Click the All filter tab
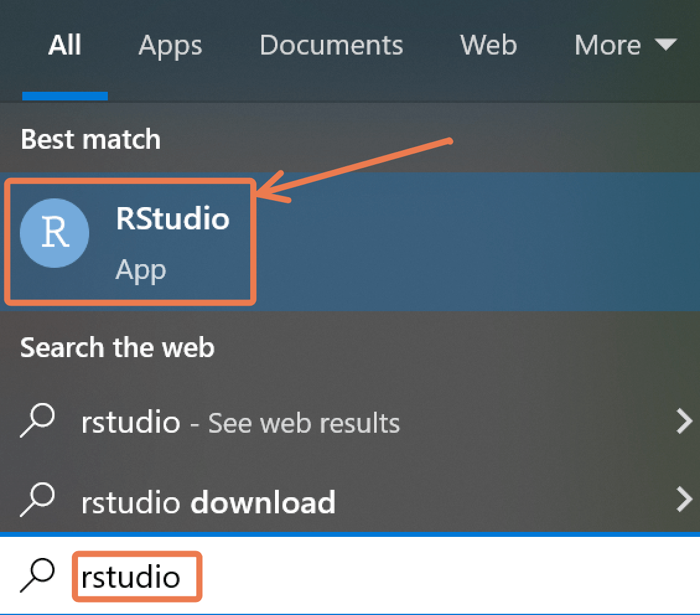This screenshot has height=615, width=700. coord(64,45)
